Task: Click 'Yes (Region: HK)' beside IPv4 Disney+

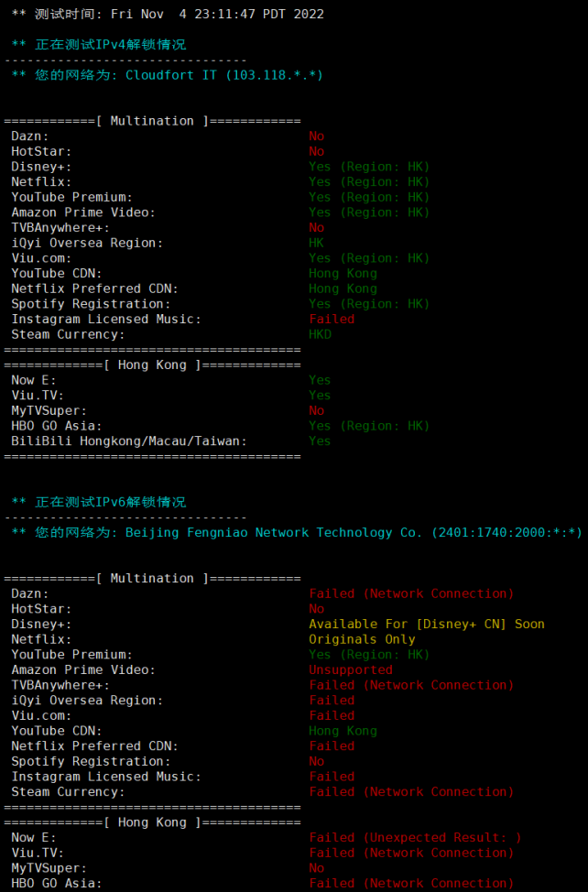Action: point(369,167)
